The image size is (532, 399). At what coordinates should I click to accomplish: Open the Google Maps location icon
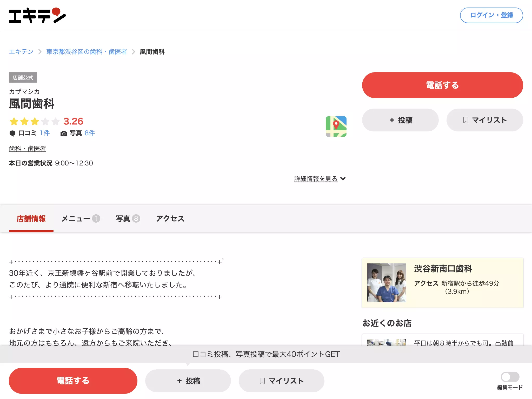pos(336,126)
